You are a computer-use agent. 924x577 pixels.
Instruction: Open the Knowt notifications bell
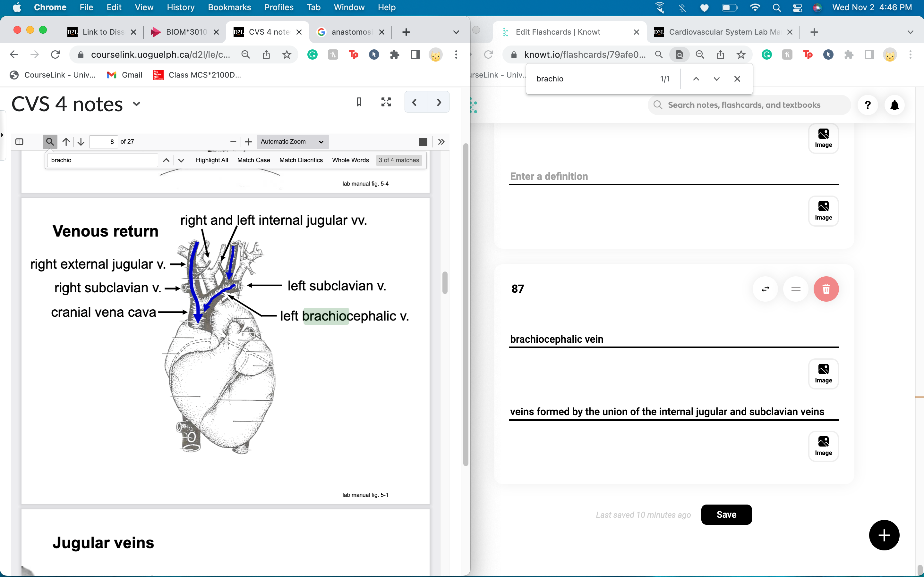pyautogui.click(x=894, y=105)
